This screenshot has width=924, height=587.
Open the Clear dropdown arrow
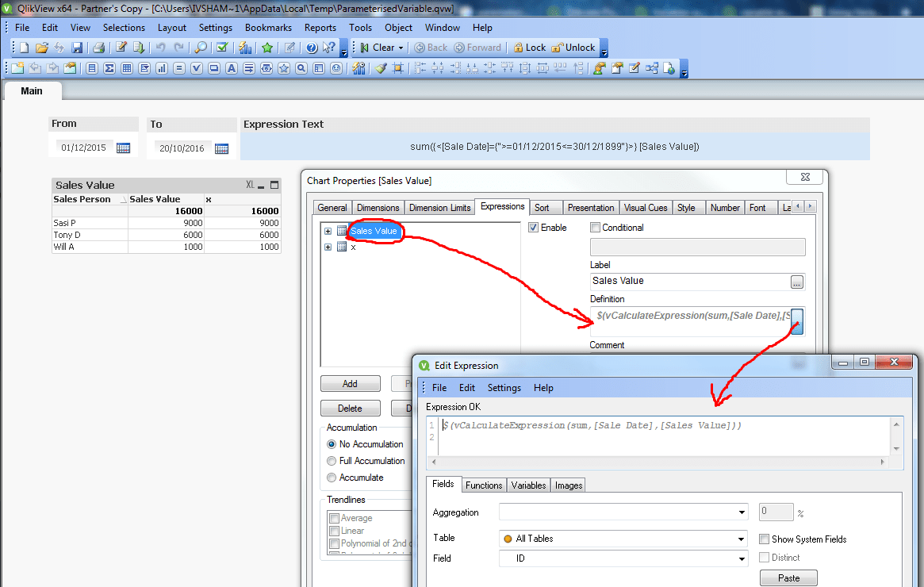[401, 48]
